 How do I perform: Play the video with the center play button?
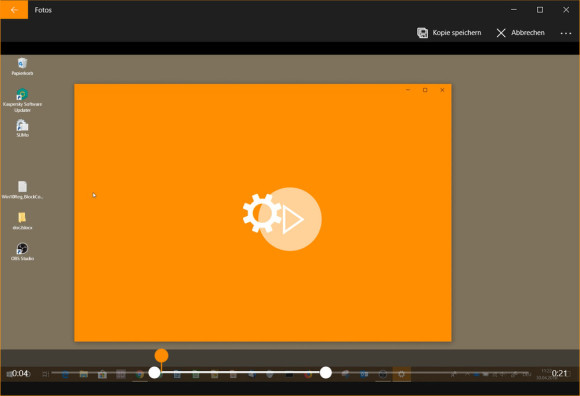click(x=290, y=219)
